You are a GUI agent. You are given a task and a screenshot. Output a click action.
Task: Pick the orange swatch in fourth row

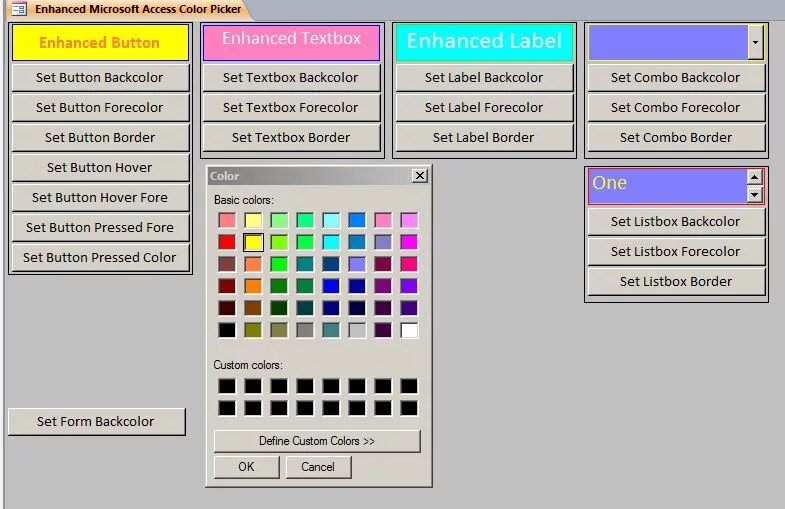point(253,286)
